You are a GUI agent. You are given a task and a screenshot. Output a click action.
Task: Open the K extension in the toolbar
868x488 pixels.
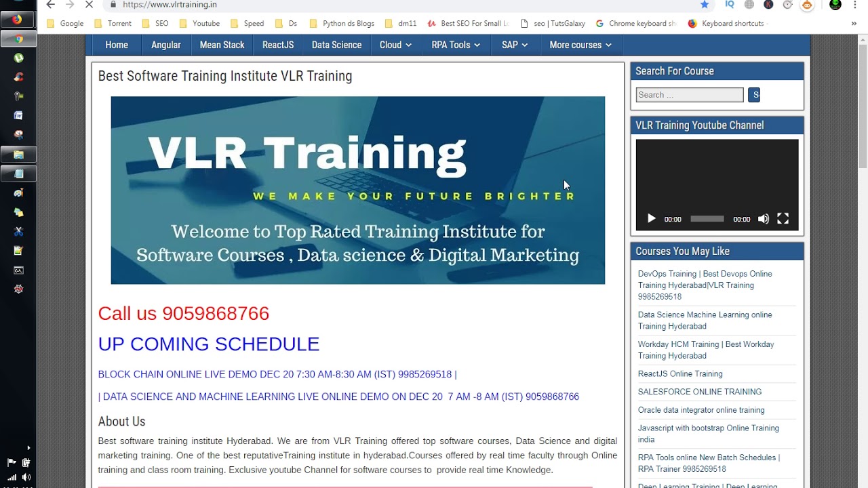tap(768, 5)
